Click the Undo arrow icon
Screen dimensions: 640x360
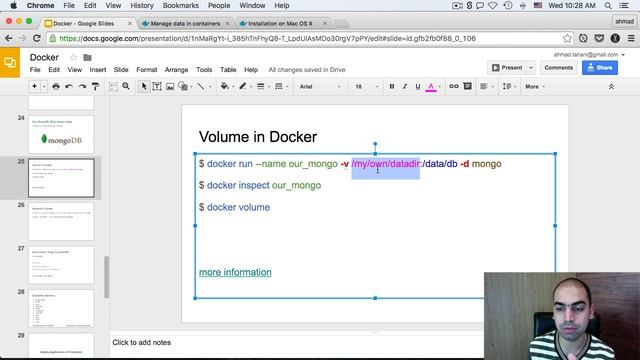(x=69, y=87)
